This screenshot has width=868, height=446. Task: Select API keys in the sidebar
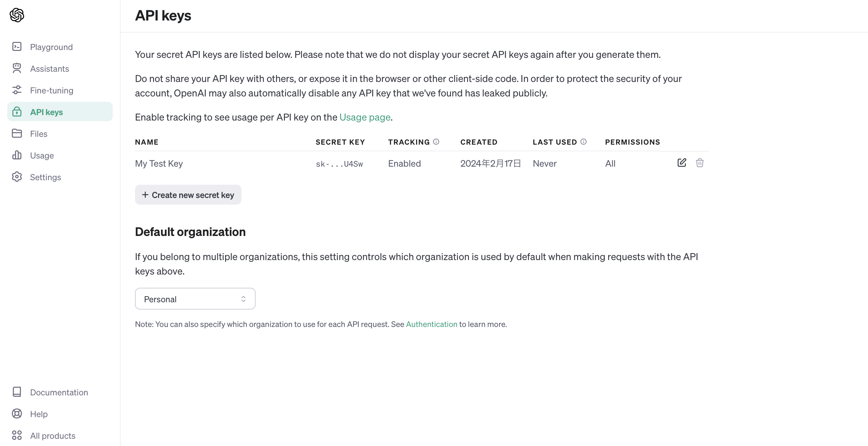point(46,112)
